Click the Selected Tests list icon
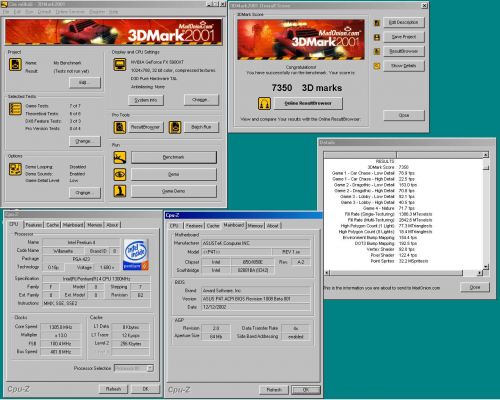 tap(15, 109)
